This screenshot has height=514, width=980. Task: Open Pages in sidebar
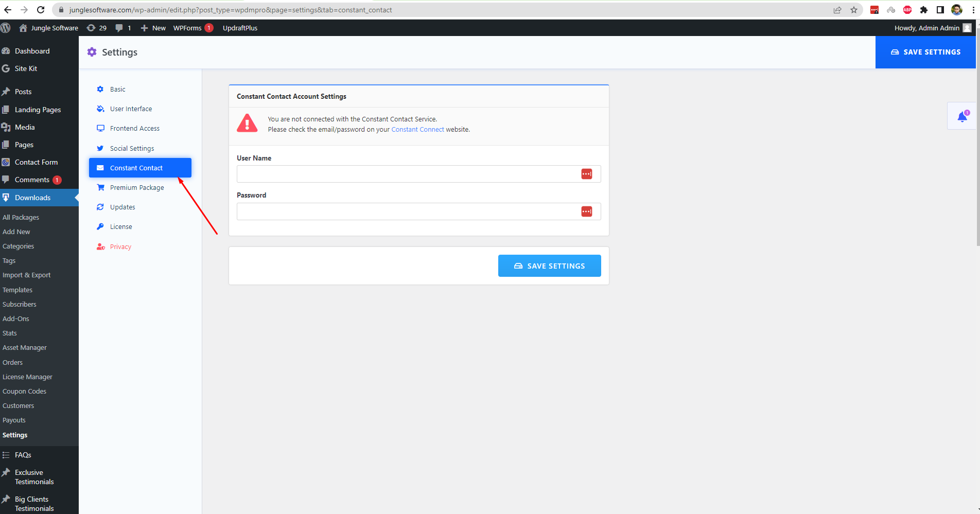(39, 145)
